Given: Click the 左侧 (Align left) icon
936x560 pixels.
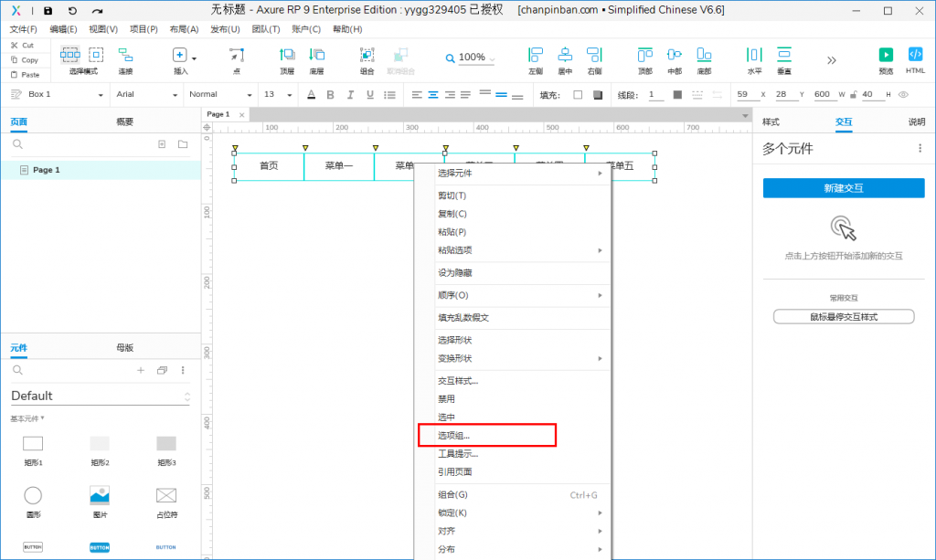Looking at the screenshot, I should pyautogui.click(x=536, y=58).
